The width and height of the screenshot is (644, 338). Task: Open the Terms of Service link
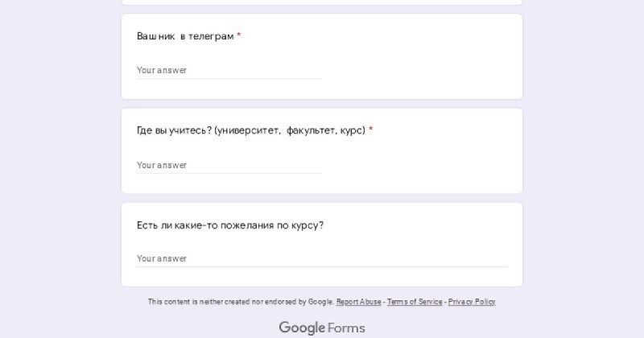pos(415,302)
